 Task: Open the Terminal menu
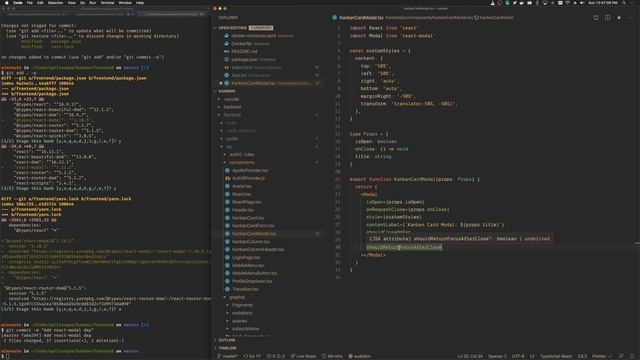point(107,2)
